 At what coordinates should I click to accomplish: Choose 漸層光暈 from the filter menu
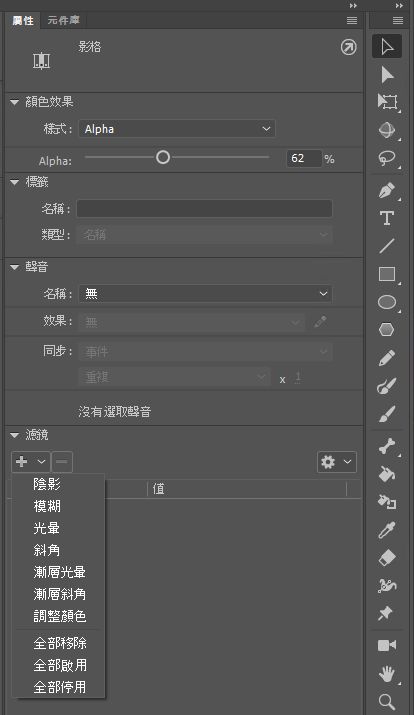coord(58,572)
